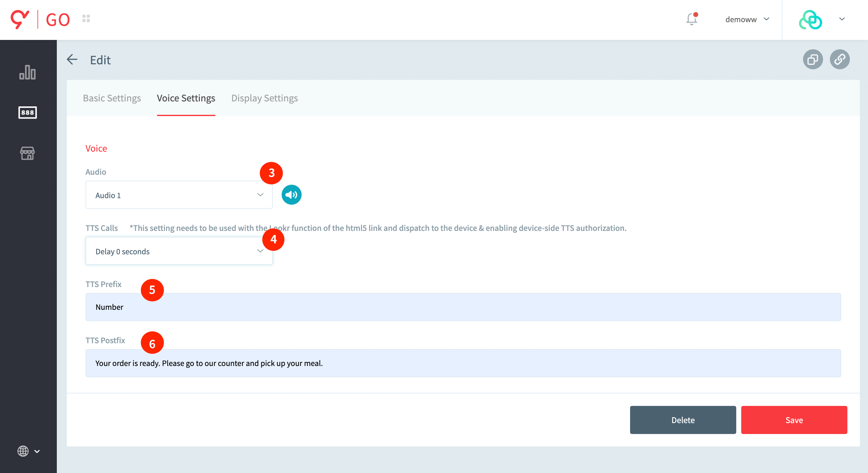
Task: Click the link chain icon
Action: tap(839, 60)
